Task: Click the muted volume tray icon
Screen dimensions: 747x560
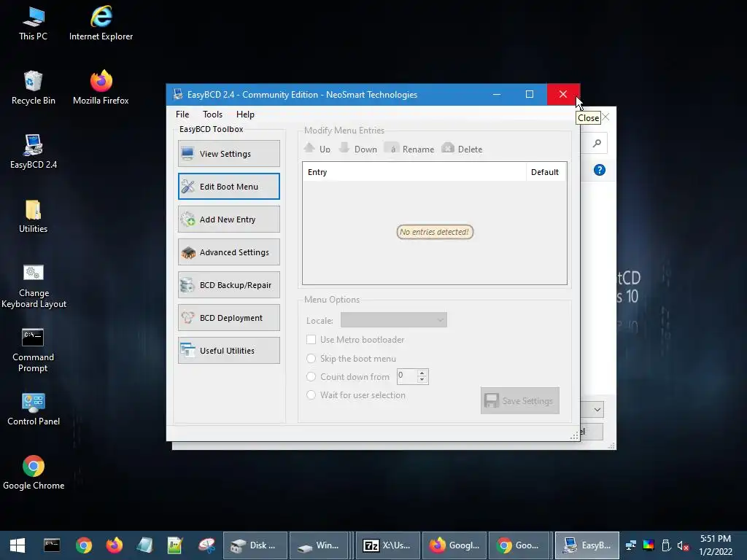Action: point(683,545)
